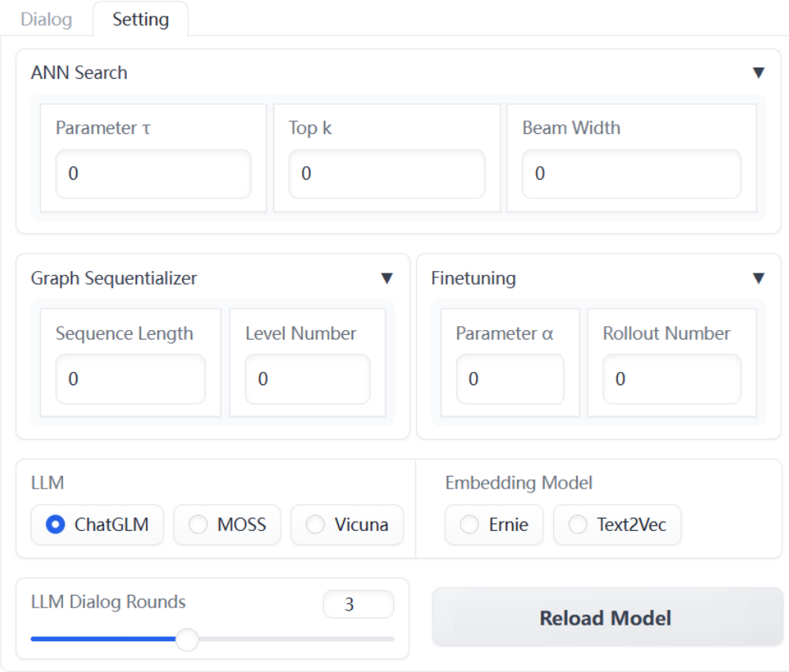Click into the Sequence Length field

pos(130,379)
